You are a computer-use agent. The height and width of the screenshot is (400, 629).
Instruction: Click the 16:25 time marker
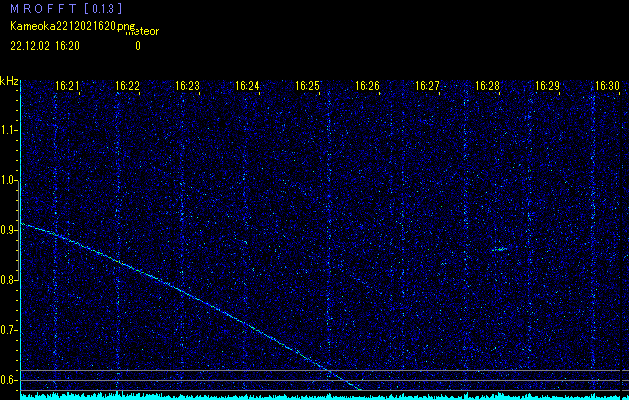point(307,86)
